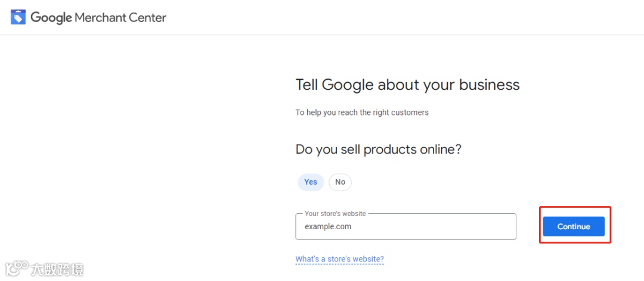Click the Google Merchant Center tag logo icon
The height and width of the screenshot is (281, 644).
point(18,17)
